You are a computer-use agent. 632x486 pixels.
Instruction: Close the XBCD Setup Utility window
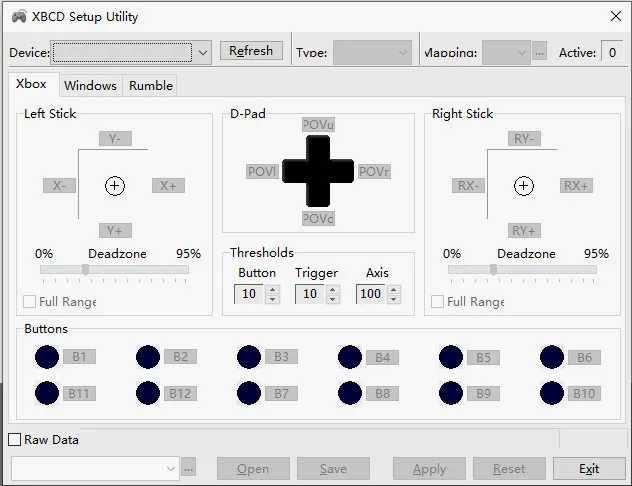pyautogui.click(x=615, y=16)
